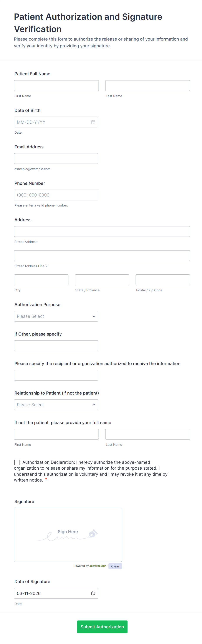This screenshot has height=644, width=202.
Task: Focus the patient Last Name field
Action: click(147, 85)
